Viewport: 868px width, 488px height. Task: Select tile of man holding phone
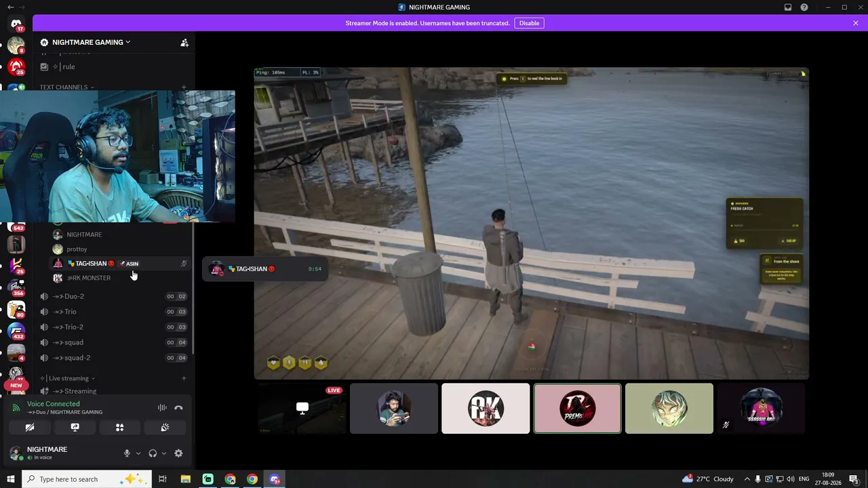tap(394, 408)
